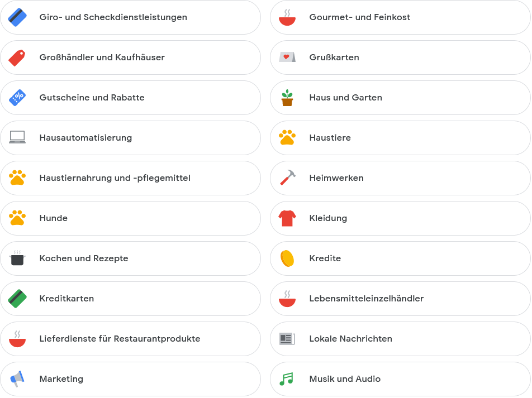Click the green credit card icon
The width and height of the screenshot is (532, 398).
click(x=17, y=299)
